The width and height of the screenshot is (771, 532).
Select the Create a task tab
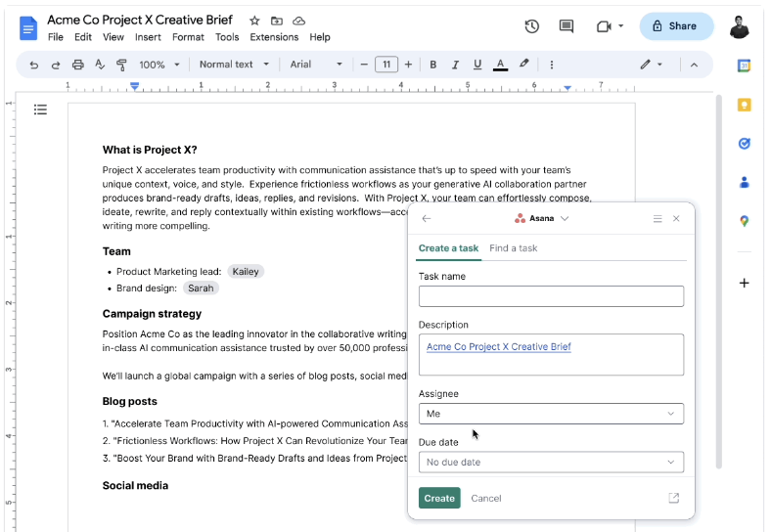[448, 248]
